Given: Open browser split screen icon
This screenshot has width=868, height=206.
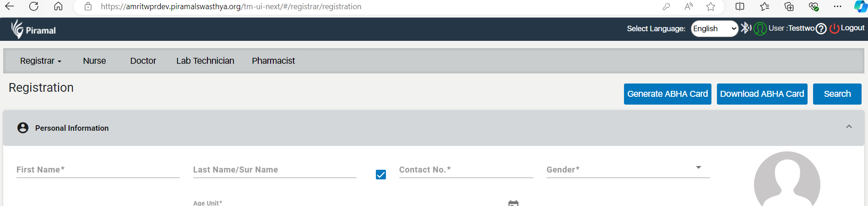Looking at the screenshot, I should point(740,6).
